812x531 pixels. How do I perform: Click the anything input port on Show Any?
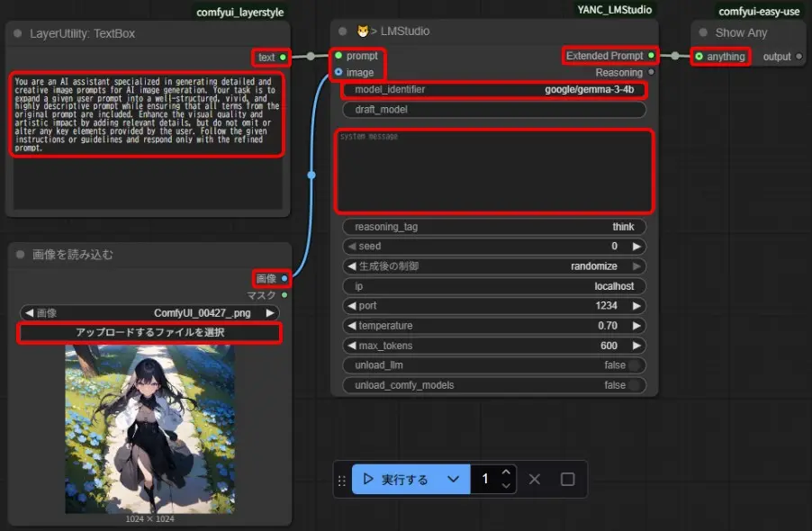pyautogui.click(x=699, y=57)
